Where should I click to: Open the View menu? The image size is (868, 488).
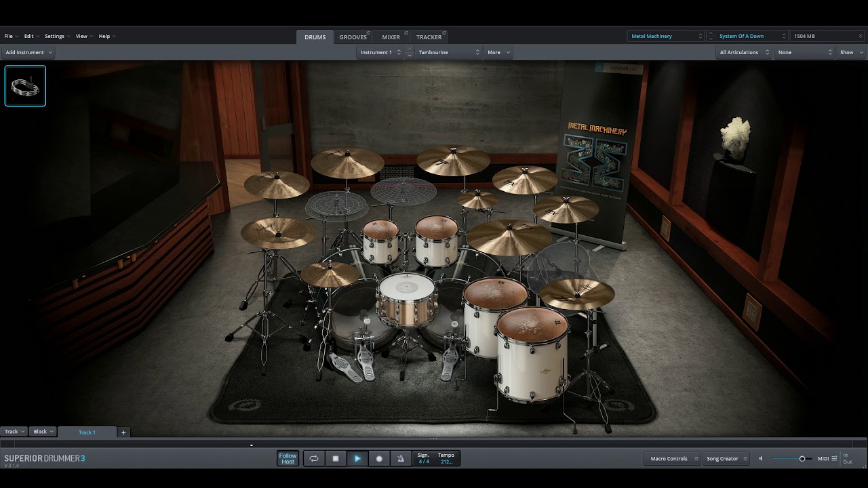(83, 36)
